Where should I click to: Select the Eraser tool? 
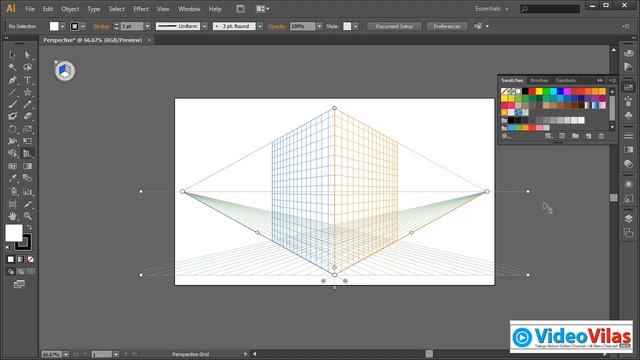tap(27, 116)
